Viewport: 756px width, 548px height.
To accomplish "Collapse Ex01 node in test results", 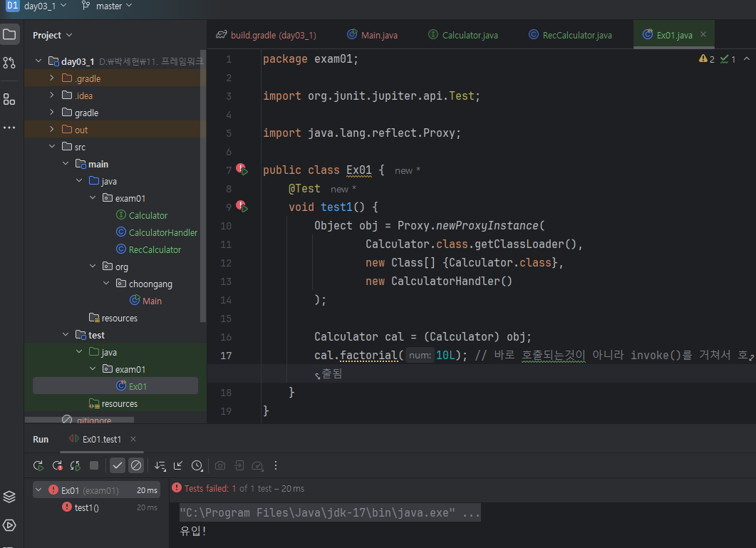I will tap(38, 490).
